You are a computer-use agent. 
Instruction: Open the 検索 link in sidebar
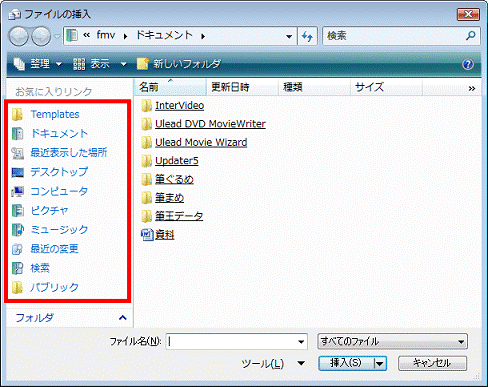(x=40, y=268)
